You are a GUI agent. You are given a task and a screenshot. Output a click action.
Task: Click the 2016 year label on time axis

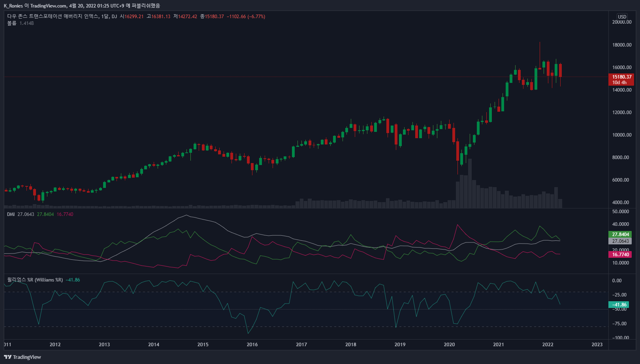(252, 345)
